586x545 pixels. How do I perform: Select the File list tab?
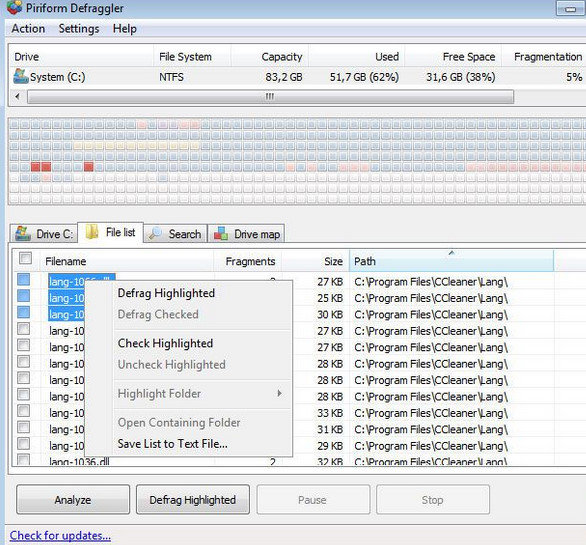click(110, 232)
